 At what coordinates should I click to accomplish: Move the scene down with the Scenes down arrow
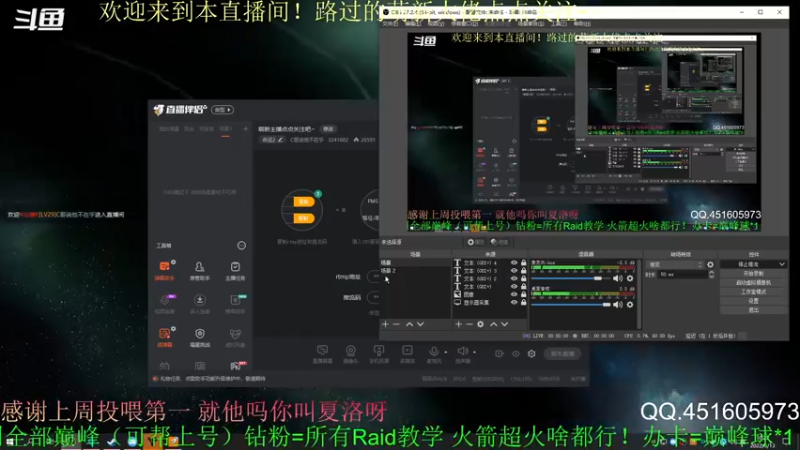(x=420, y=324)
